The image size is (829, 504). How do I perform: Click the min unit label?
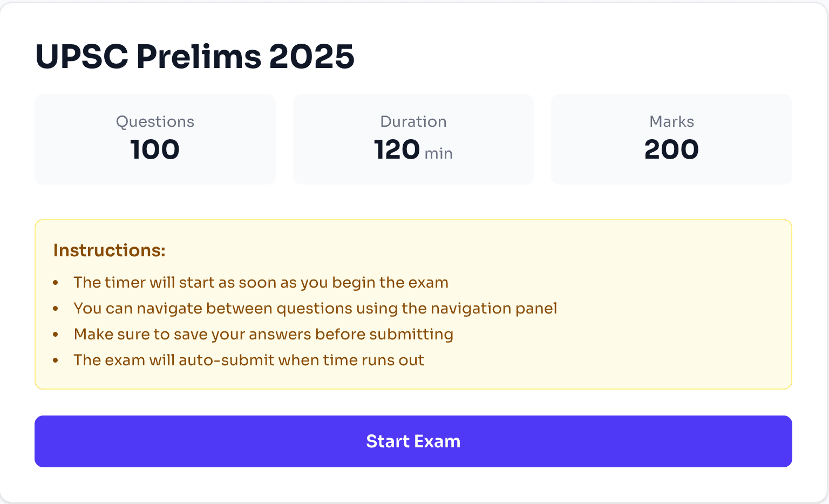click(438, 154)
